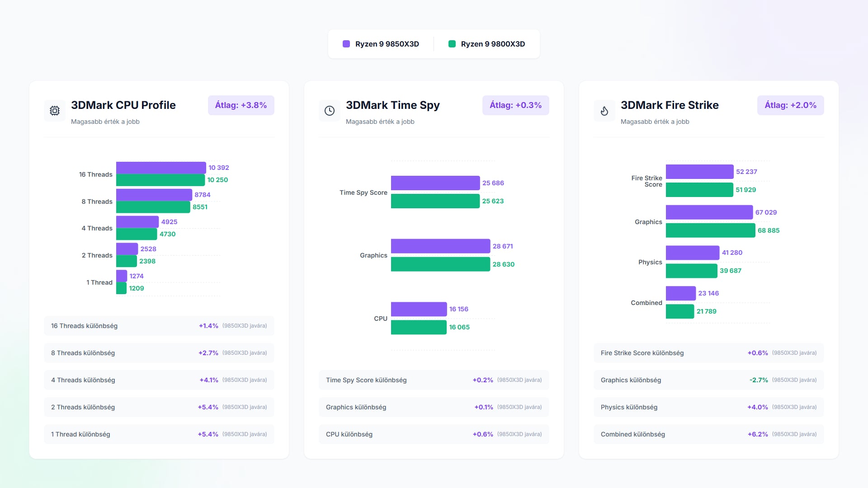Image resolution: width=868 pixels, height=488 pixels.
Task: Toggle the Ryzen 9 9800X3D legend label
Action: click(493, 44)
